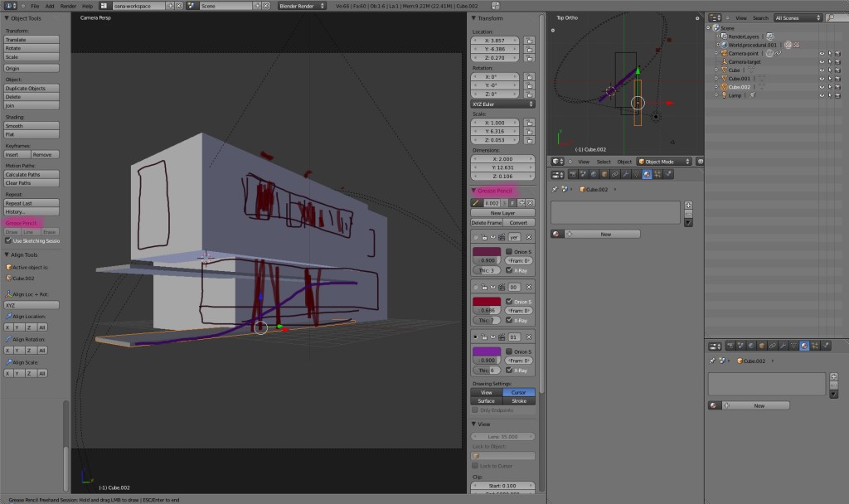The height and width of the screenshot is (504, 849).
Task: Open All Scenes dropdown in outliner
Action: tap(798, 18)
